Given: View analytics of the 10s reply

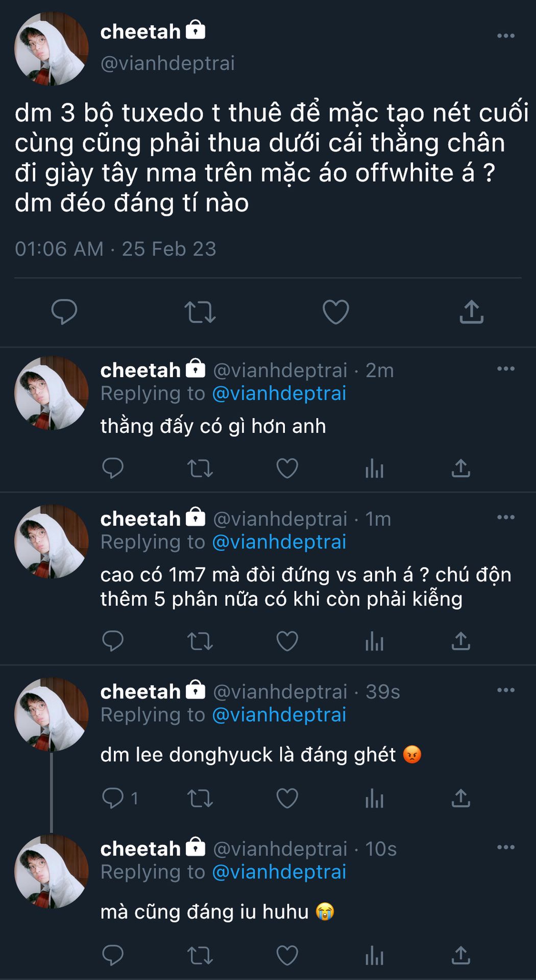Looking at the screenshot, I should (374, 955).
